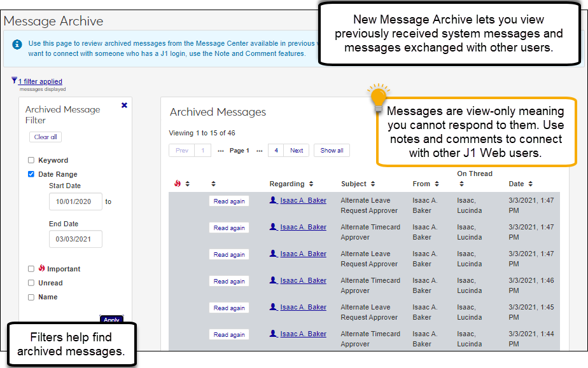This screenshot has width=588, height=368.
Task: Close the Archived Message Filter panel
Action: point(124,105)
